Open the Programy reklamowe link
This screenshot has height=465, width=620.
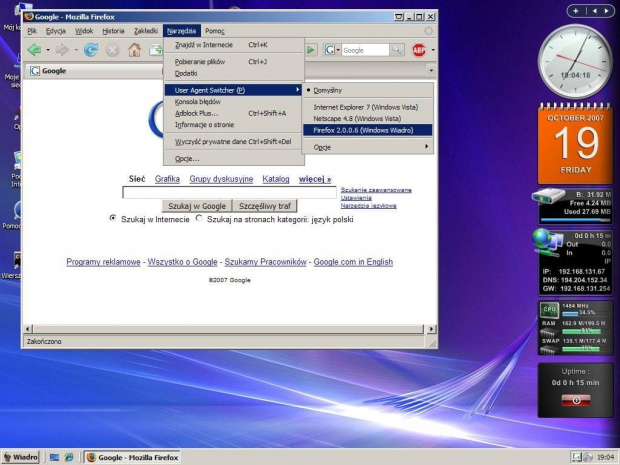pos(103,262)
